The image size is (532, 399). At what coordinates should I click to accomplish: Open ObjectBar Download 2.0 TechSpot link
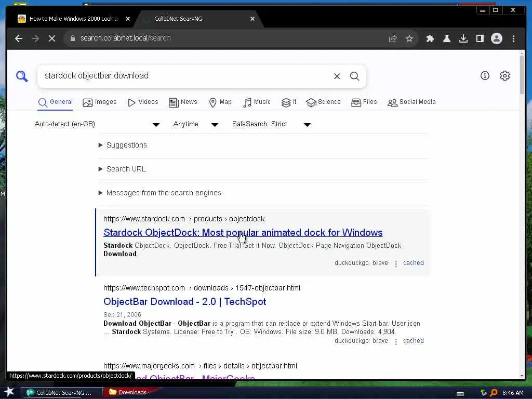184,302
